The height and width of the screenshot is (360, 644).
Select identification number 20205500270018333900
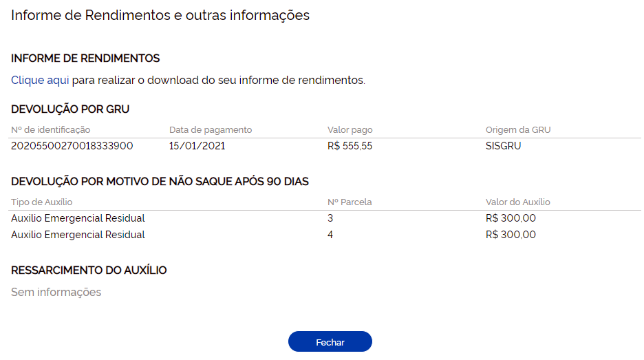tap(72, 146)
